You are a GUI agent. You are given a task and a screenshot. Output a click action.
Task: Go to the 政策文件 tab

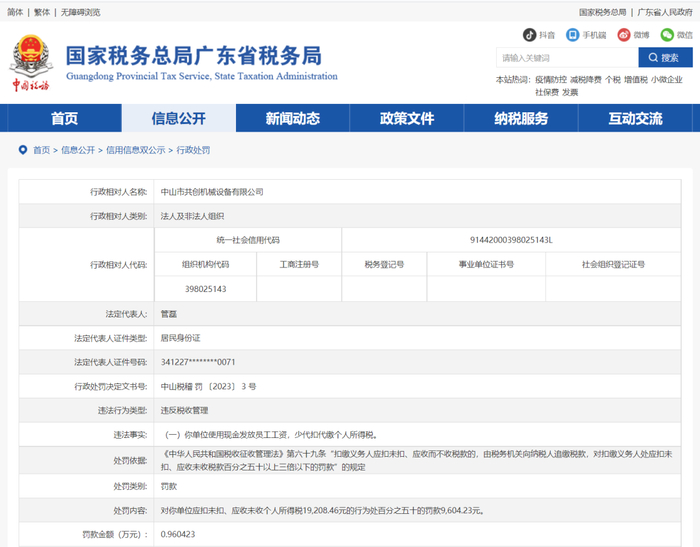click(407, 118)
